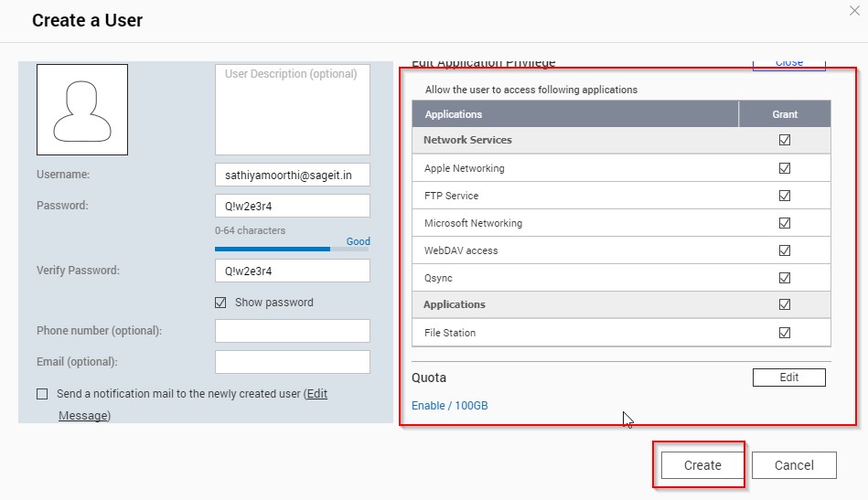
Task: Toggle WebDAV access grant checkbox
Action: click(784, 250)
